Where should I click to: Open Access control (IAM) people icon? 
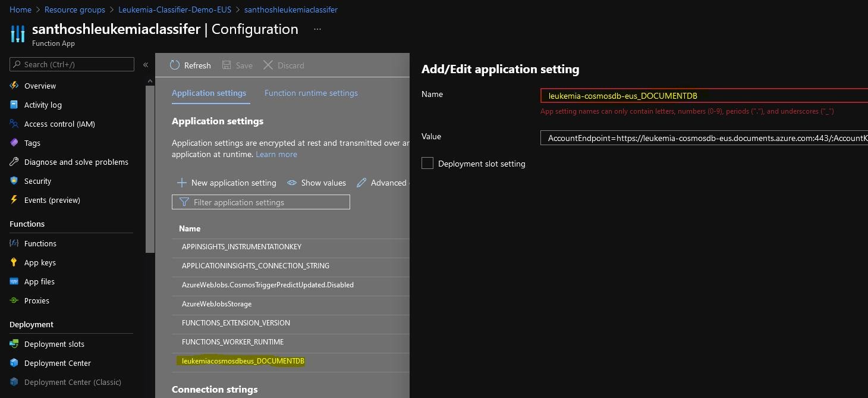(14, 124)
